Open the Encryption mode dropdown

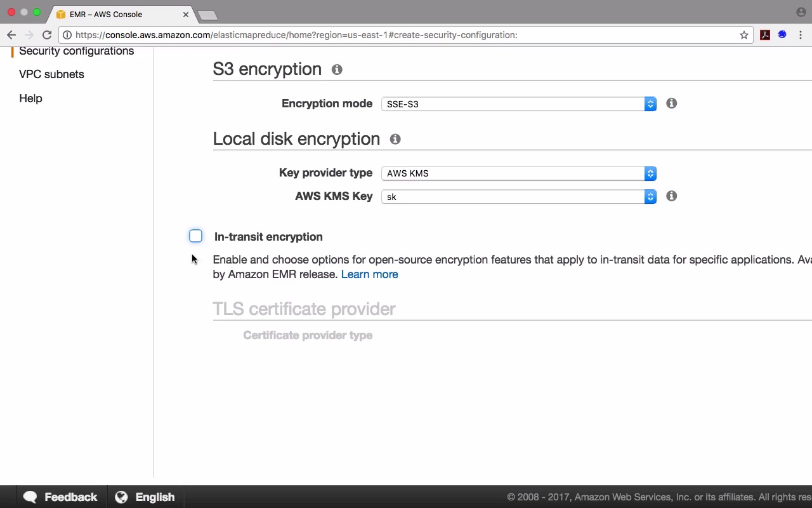click(x=518, y=104)
